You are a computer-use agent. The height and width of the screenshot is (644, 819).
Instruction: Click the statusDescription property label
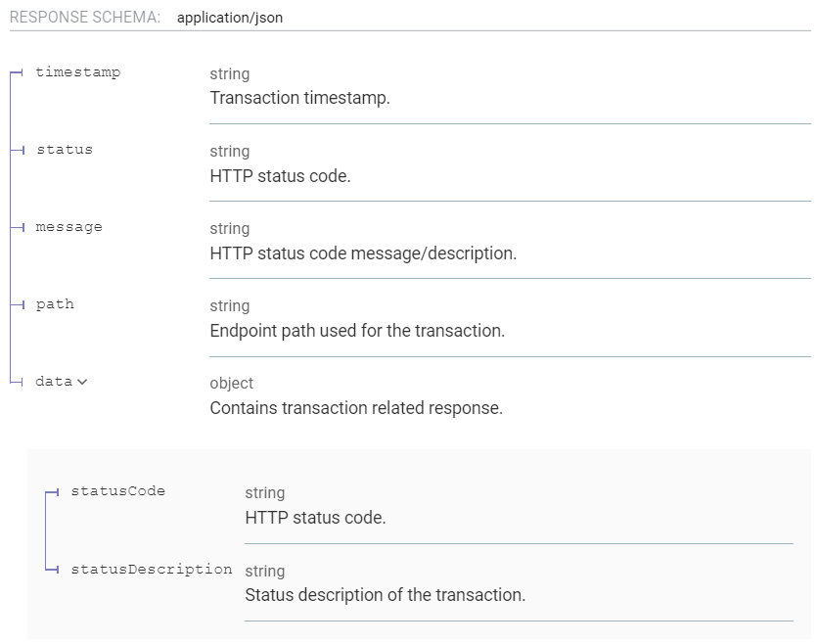[x=150, y=569]
